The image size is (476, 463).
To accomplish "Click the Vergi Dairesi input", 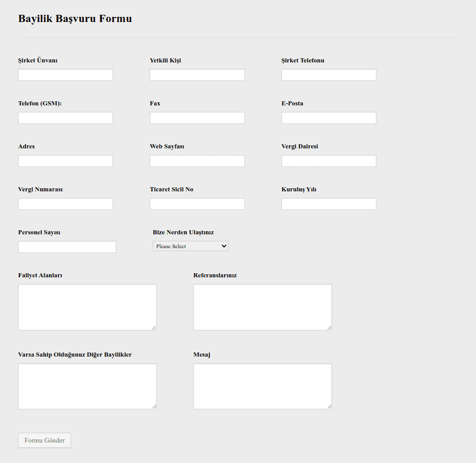I will [x=329, y=161].
